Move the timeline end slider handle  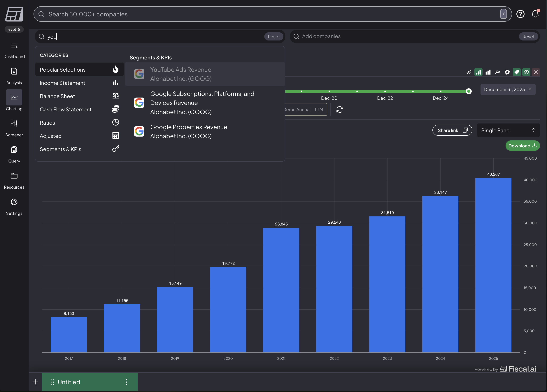click(x=468, y=91)
